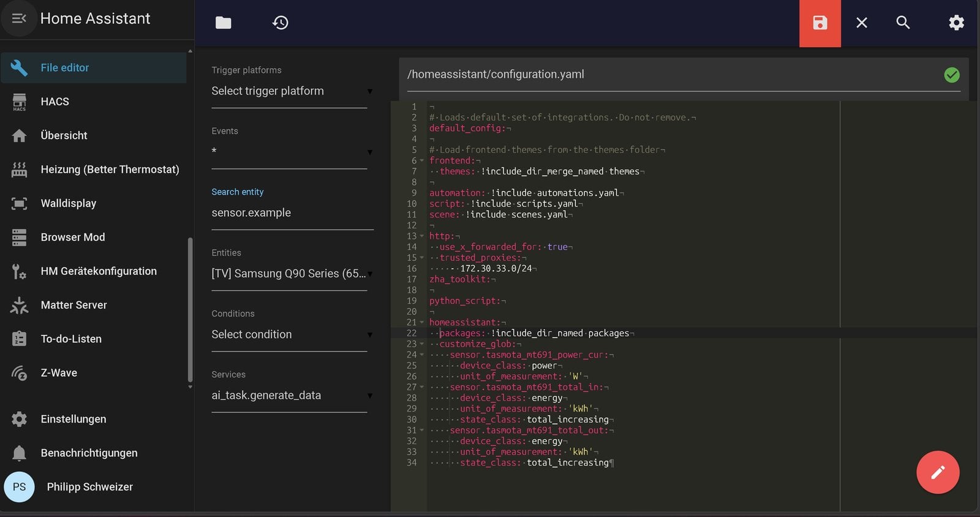Open the file history icon
This screenshot has height=517, width=980.
pos(281,23)
